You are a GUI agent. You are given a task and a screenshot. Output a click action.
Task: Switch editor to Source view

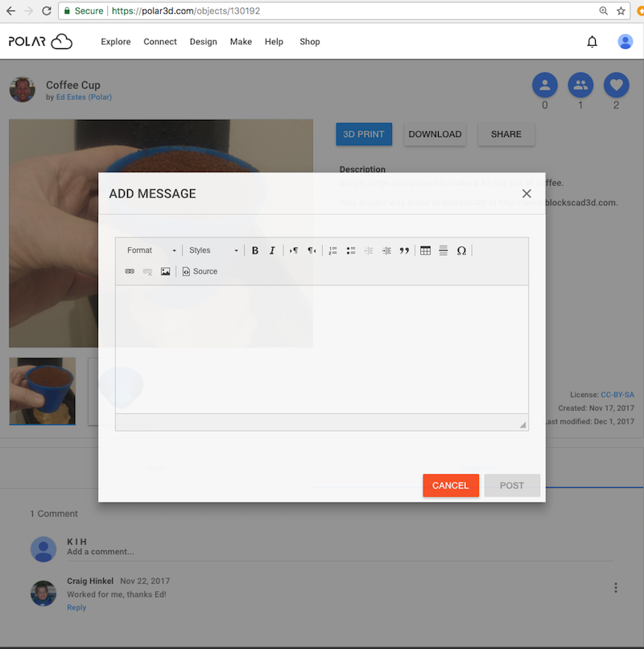coord(200,271)
